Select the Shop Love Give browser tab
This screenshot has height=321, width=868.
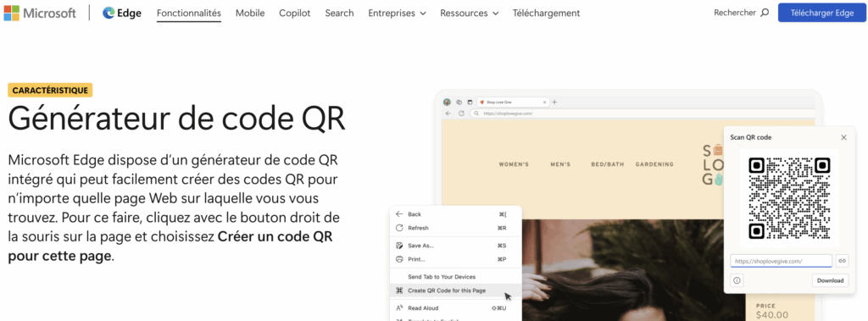coord(513,102)
